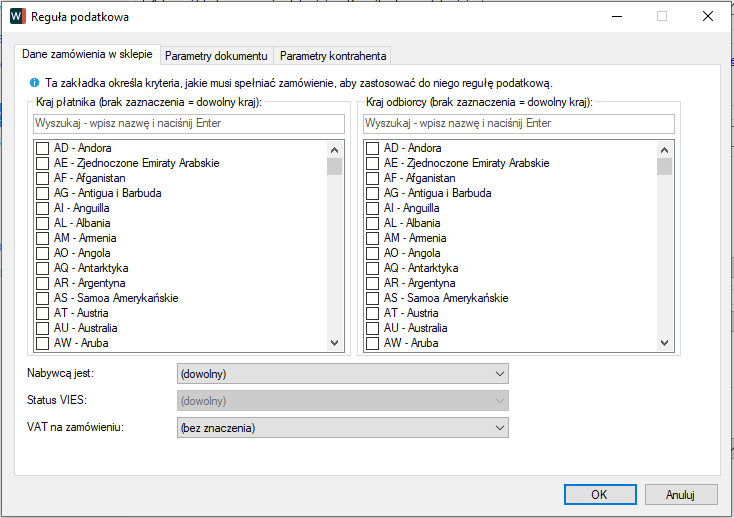734x518 pixels.
Task: Check AI - Anguilla in the Kraj odbiorcy list
Action: click(x=372, y=208)
